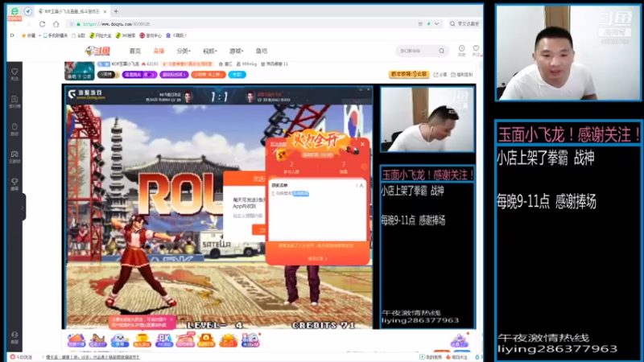Open a new browser tab

coord(116,11)
